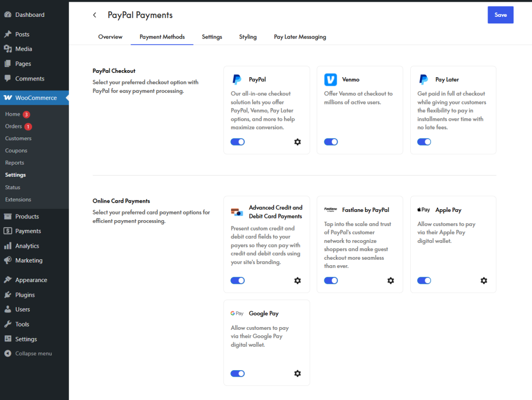Open WooCommerce Orders link
Image resolution: width=532 pixels, height=400 pixels.
pyautogui.click(x=13, y=126)
